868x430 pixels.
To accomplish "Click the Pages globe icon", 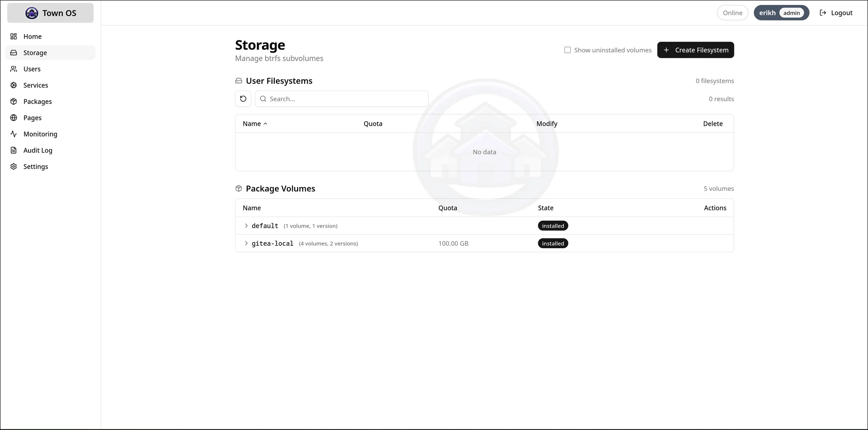I will 14,118.
